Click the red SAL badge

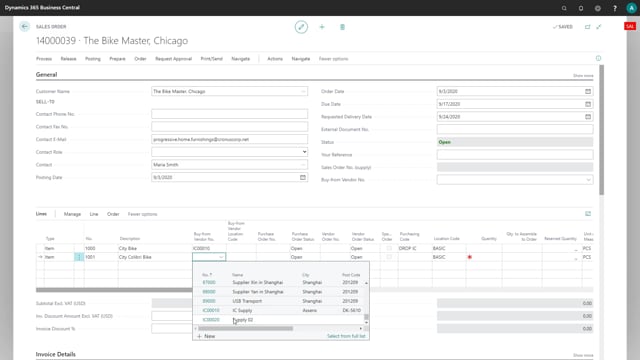(x=630, y=26)
